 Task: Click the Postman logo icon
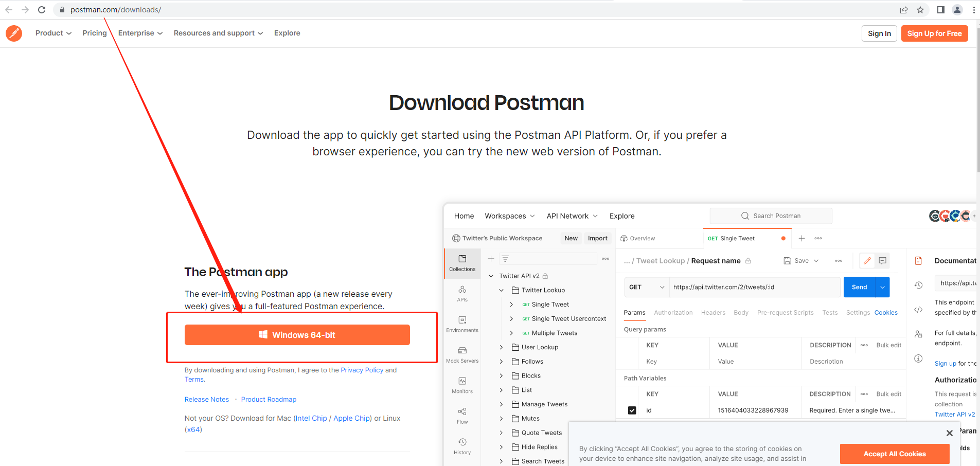click(x=14, y=33)
